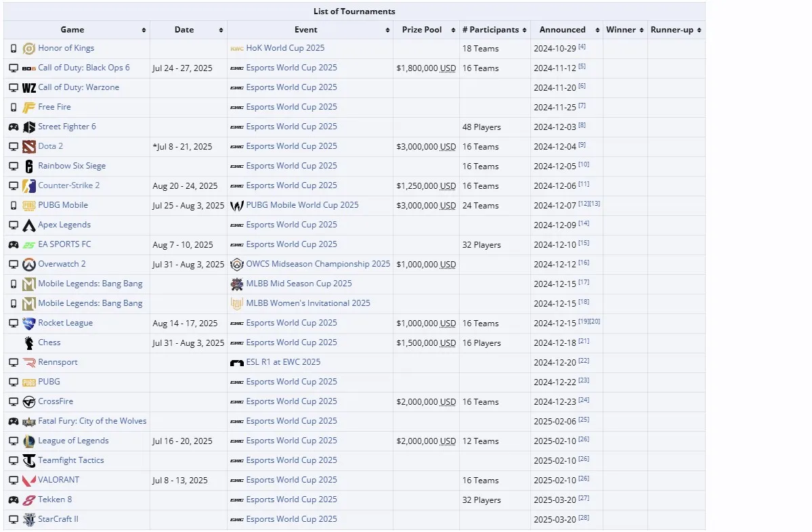
Task: Open MLBB Women's Invitational 2025 link
Action: point(308,303)
